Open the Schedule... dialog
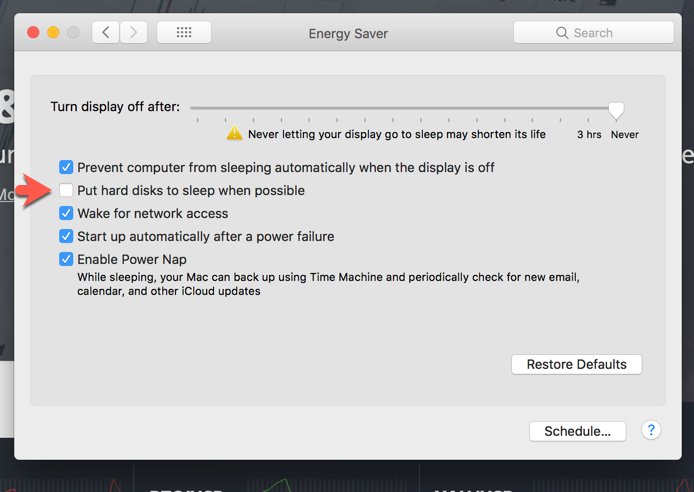This screenshot has height=492, width=694. coord(578,431)
